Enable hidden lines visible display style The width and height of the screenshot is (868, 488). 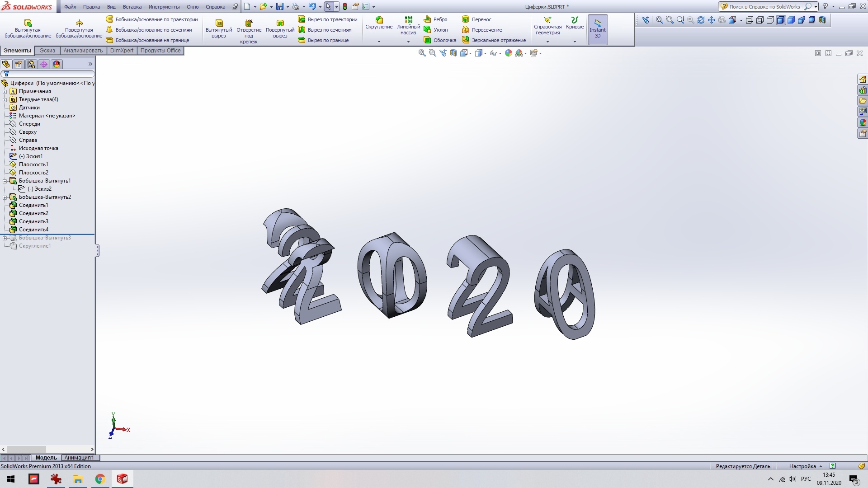[x=760, y=20]
